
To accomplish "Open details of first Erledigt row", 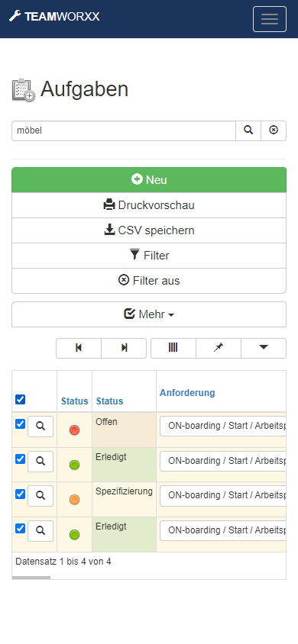I will [40, 461].
